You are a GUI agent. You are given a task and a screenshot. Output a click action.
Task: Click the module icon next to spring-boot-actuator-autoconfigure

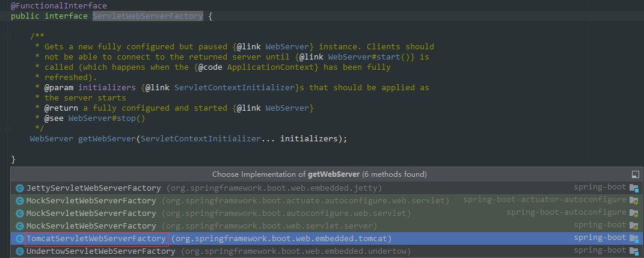[634, 200]
